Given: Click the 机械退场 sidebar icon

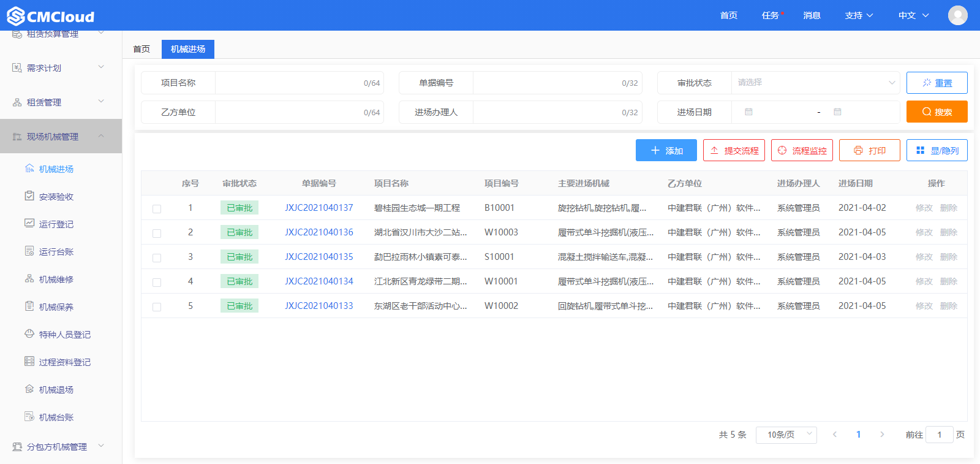Looking at the screenshot, I should coord(29,389).
